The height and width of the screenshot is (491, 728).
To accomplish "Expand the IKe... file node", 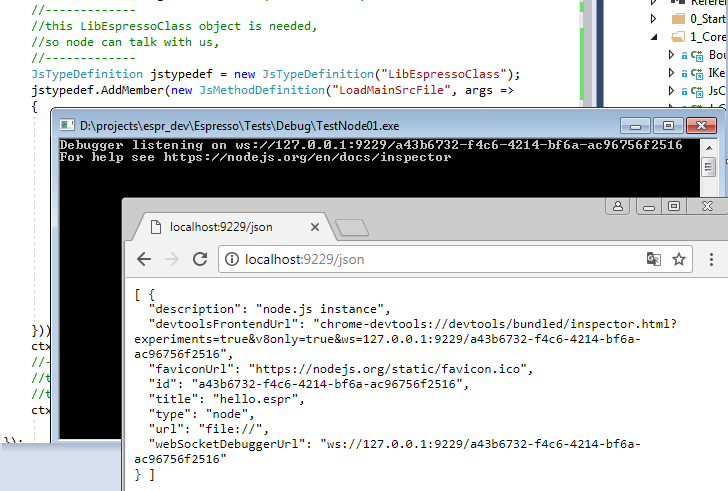I will [671, 73].
